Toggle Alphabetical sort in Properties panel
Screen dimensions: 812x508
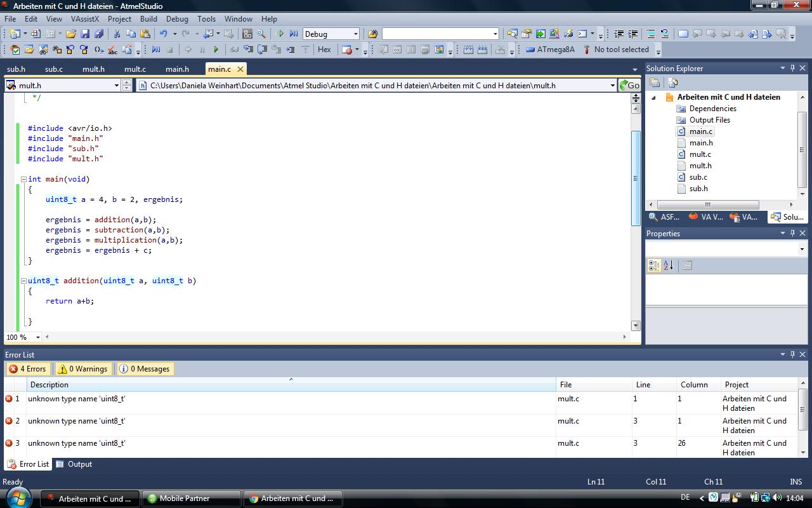click(x=668, y=265)
